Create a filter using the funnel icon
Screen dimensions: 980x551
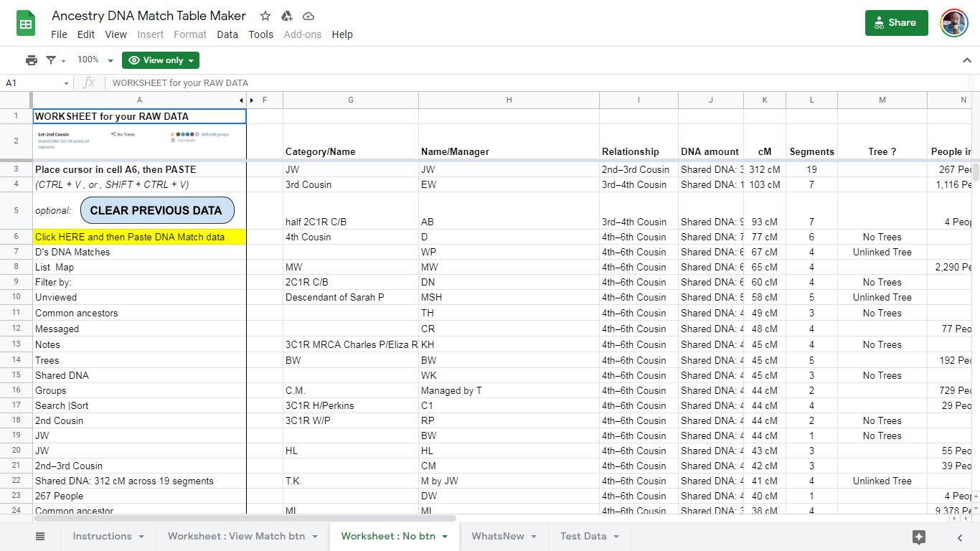tap(50, 60)
